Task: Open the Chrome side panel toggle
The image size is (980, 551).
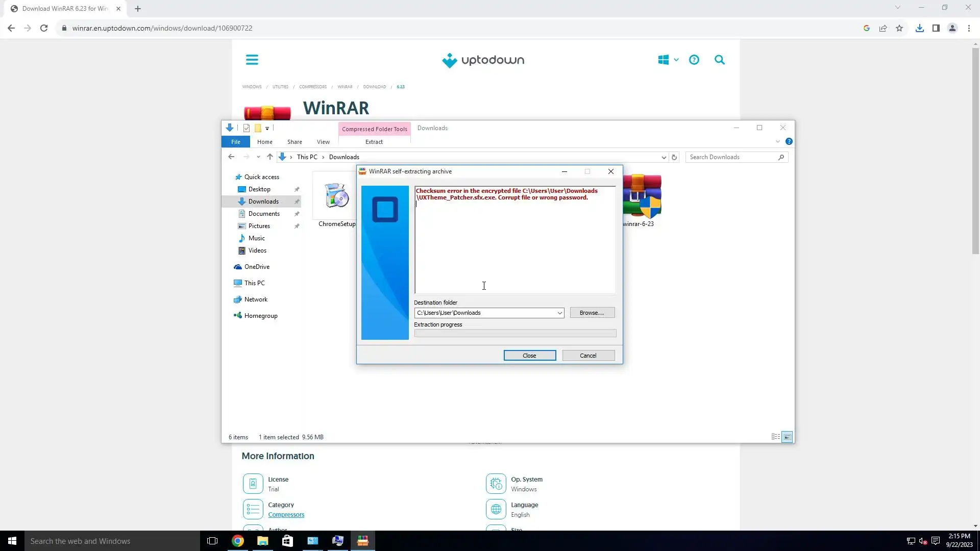Action: coord(936,29)
